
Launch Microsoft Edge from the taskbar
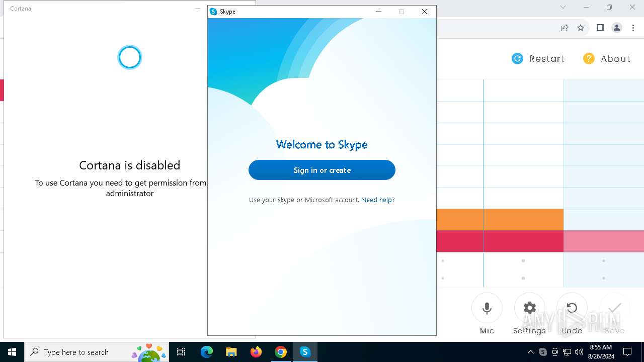tap(207, 352)
